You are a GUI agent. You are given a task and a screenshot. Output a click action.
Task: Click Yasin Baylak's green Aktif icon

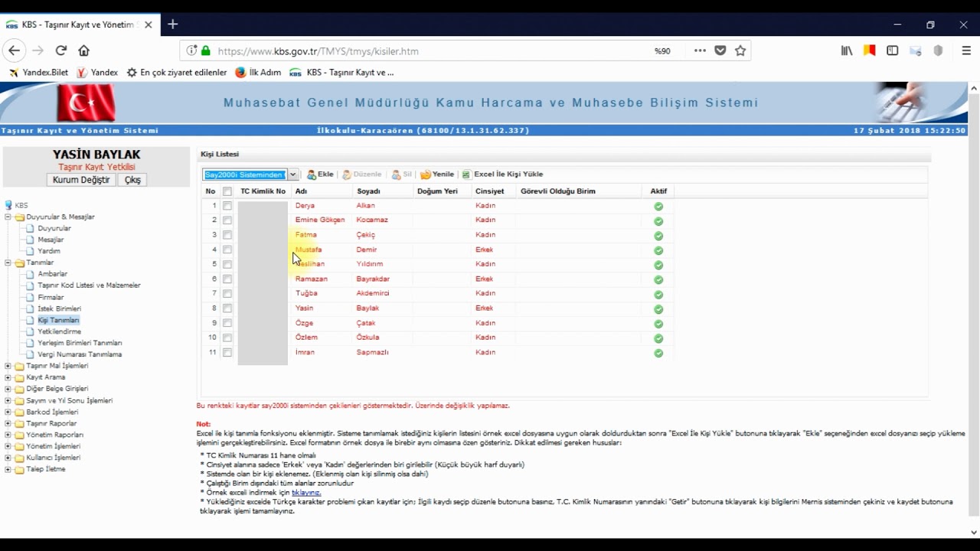(x=658, y=309)
